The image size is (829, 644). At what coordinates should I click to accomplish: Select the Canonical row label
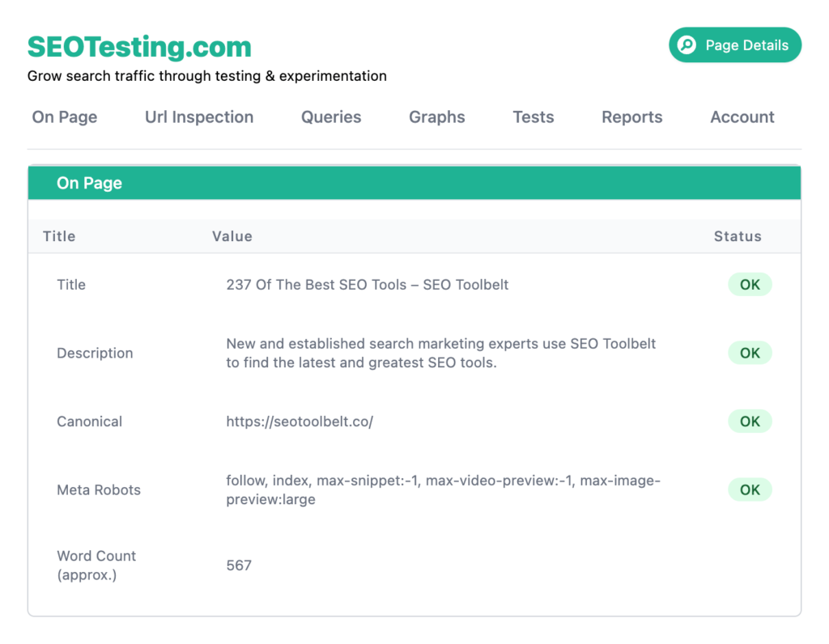(x=89, y=422)
